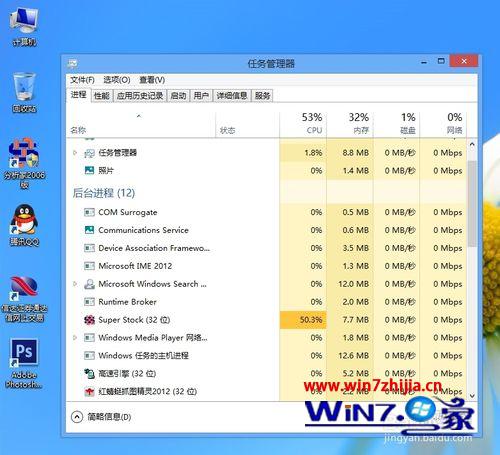Click the Device Association Framework icon
The width and height of the screenshot is (500, 455).
89,248
